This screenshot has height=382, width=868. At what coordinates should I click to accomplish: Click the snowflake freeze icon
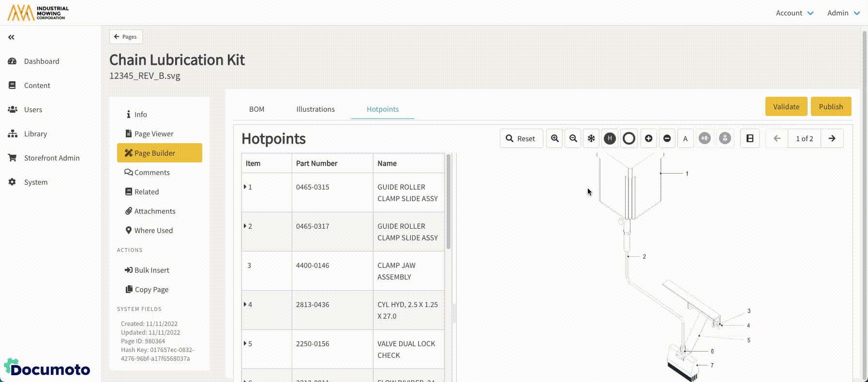591,138
